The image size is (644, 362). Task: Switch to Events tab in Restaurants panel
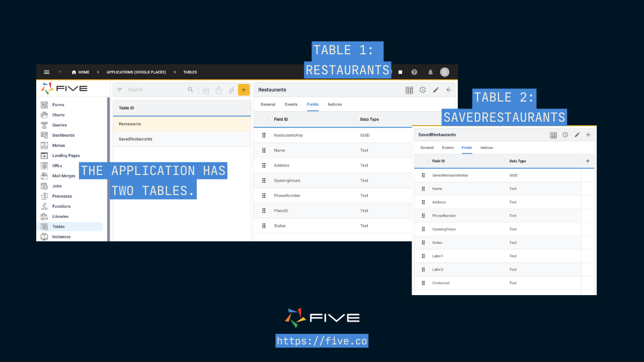point(291,105)
